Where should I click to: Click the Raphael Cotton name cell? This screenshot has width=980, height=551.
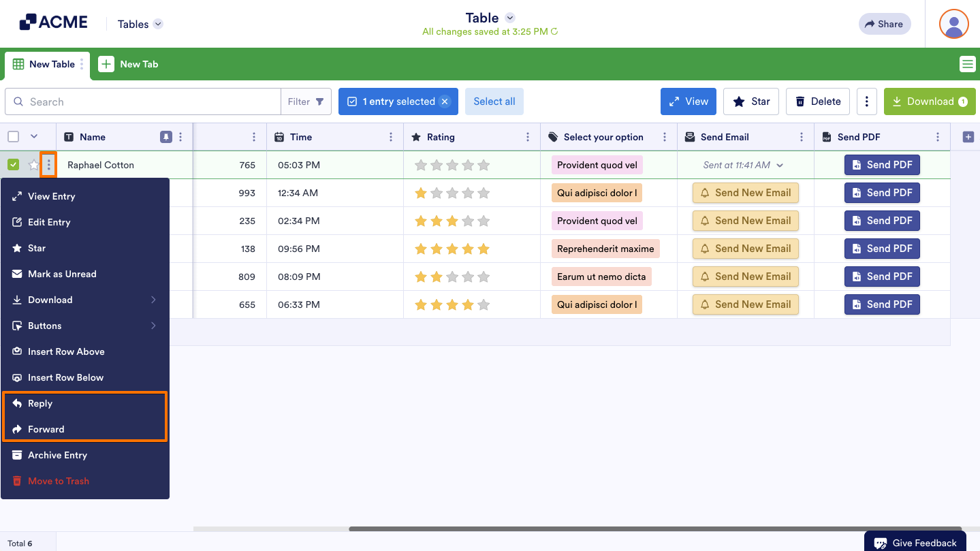pyautogui.click(x=125, y=165)
